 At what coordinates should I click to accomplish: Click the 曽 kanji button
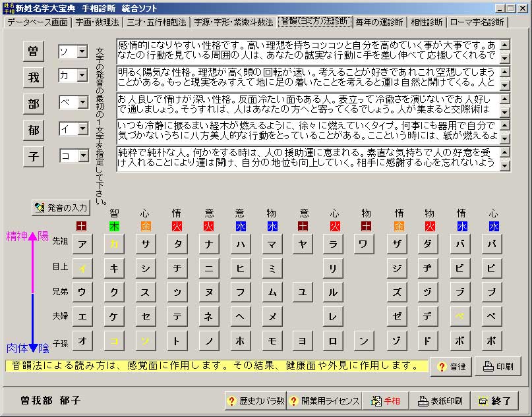[x=33, y=51]
